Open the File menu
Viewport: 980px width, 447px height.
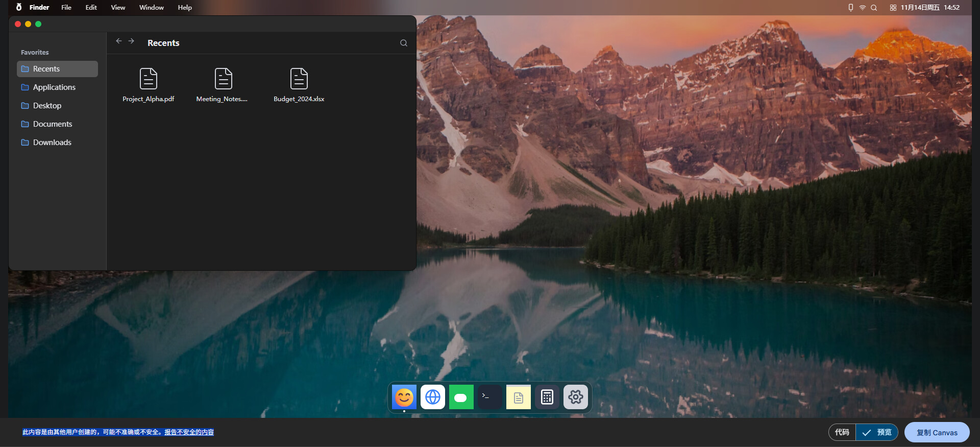click(x=66, y=7)
